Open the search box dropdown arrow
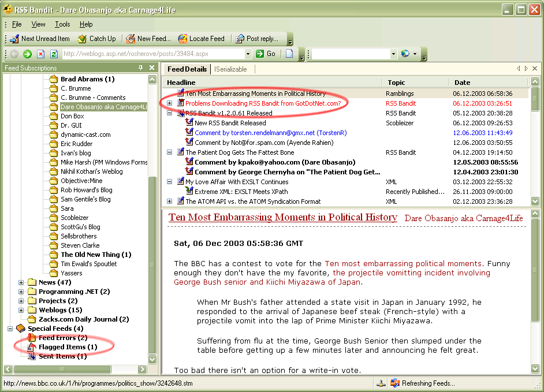Image resolution: width=544 pixels, height=392 pixels. [393, 54]
